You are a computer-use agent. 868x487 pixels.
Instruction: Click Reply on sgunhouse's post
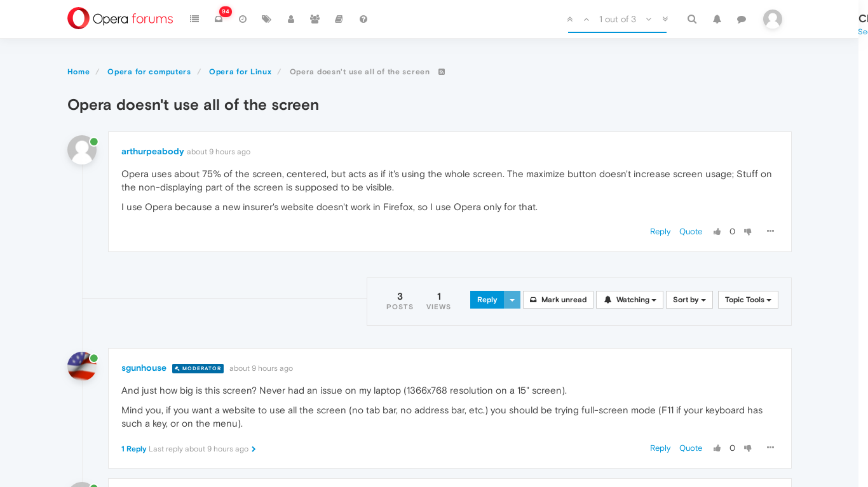click(660, 448)
